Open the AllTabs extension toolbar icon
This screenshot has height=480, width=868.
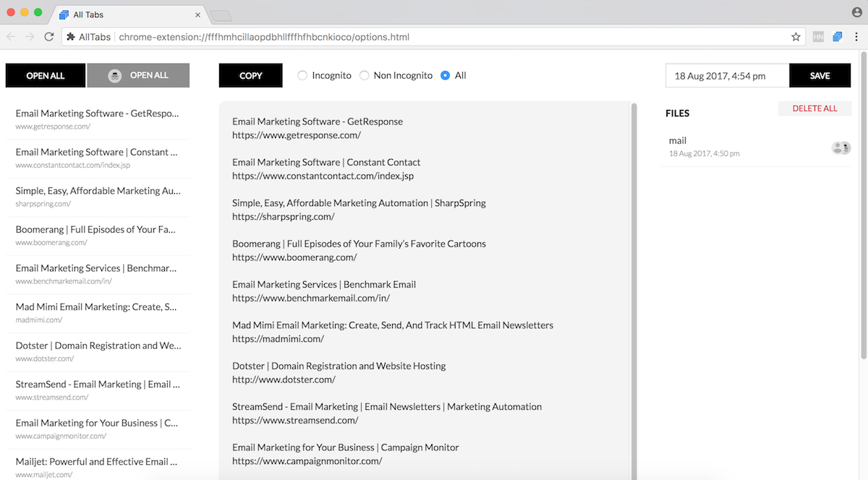tap(838, 36)
